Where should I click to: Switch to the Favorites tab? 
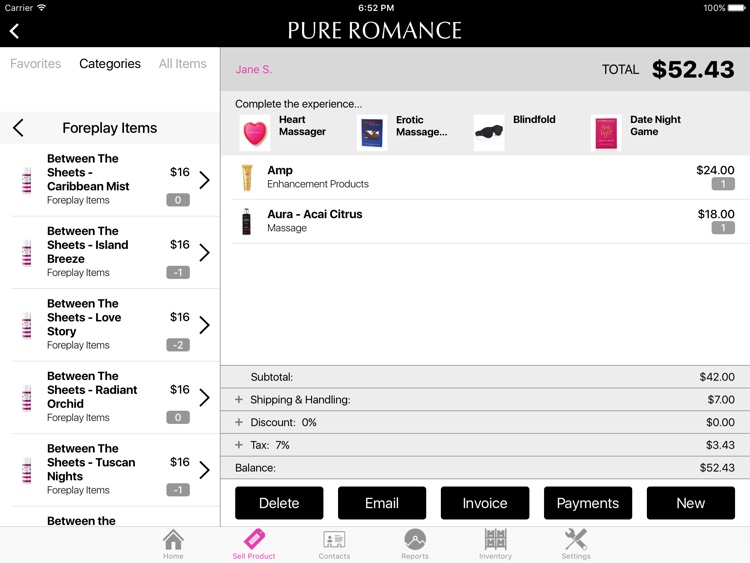[35, 64]
